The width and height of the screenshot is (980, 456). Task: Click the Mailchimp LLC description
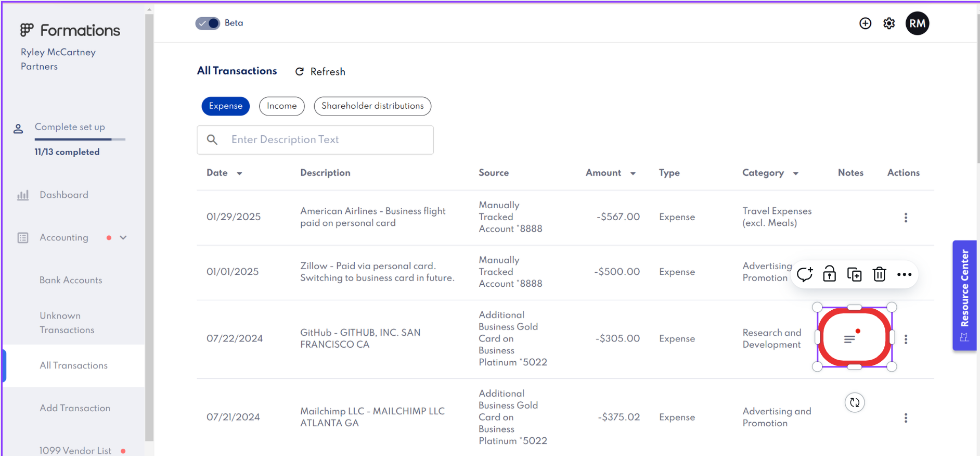coord(372,417)
